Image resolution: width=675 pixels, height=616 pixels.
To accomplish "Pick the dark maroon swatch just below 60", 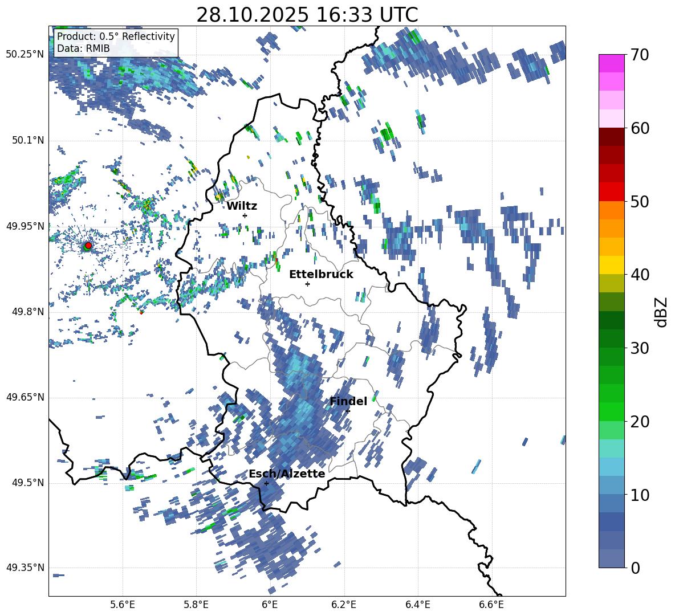I will click(x=611, y=137).
